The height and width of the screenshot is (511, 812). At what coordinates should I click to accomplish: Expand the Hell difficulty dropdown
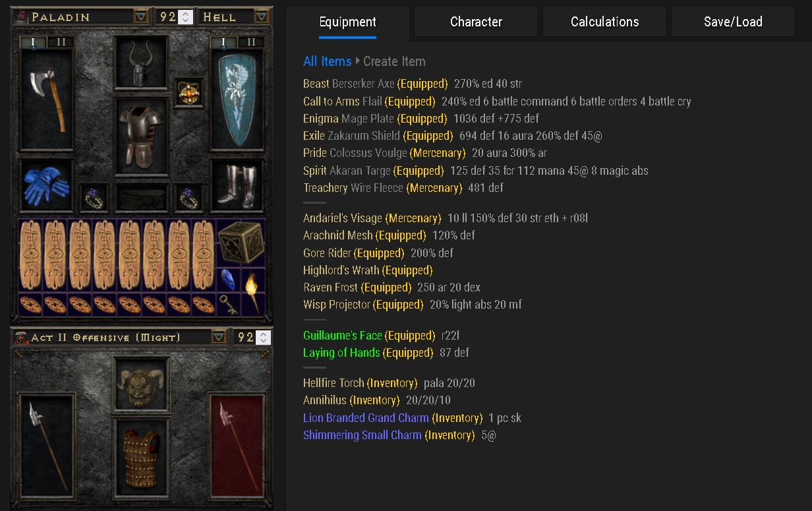pyautogui.click(x=262, y=16)
